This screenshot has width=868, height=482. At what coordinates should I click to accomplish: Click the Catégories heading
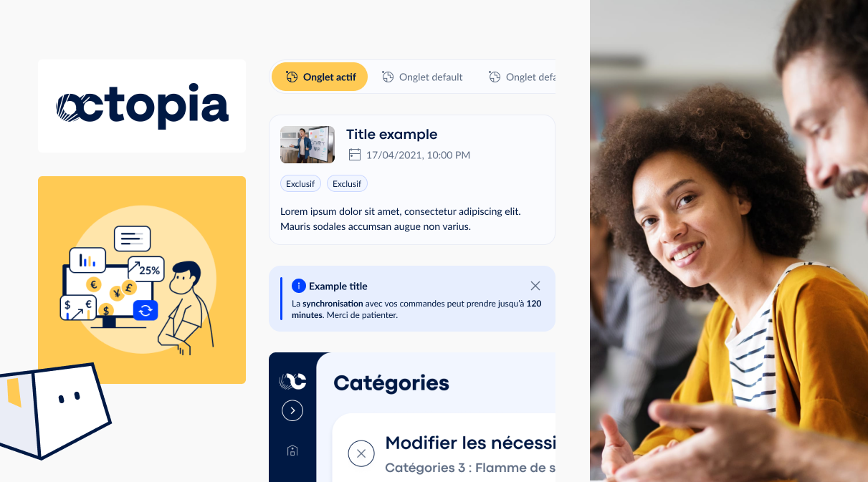(x=391, y=383)
